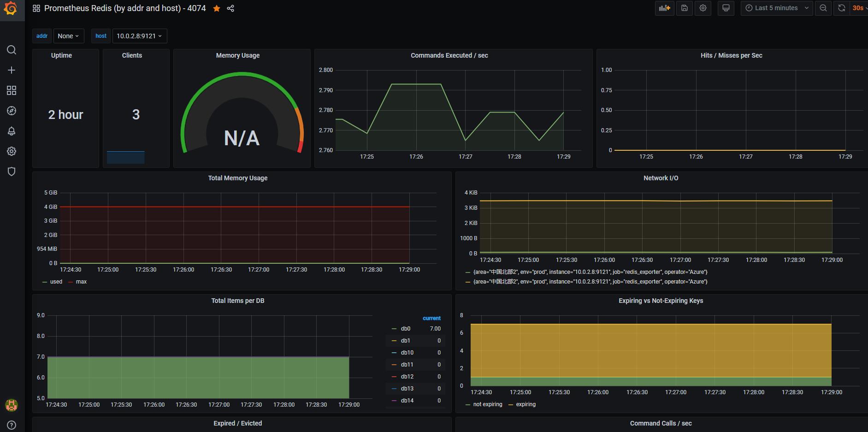Screen dimensions: 868x432
Task: Toggle the db10 series in legend
Action: (x=407, y=353)
